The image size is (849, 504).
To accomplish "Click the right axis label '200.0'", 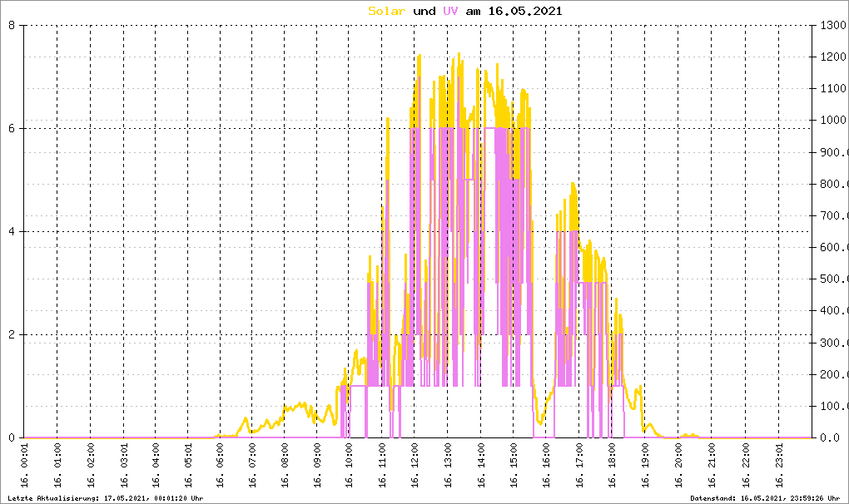I will (x=834, y=374).
